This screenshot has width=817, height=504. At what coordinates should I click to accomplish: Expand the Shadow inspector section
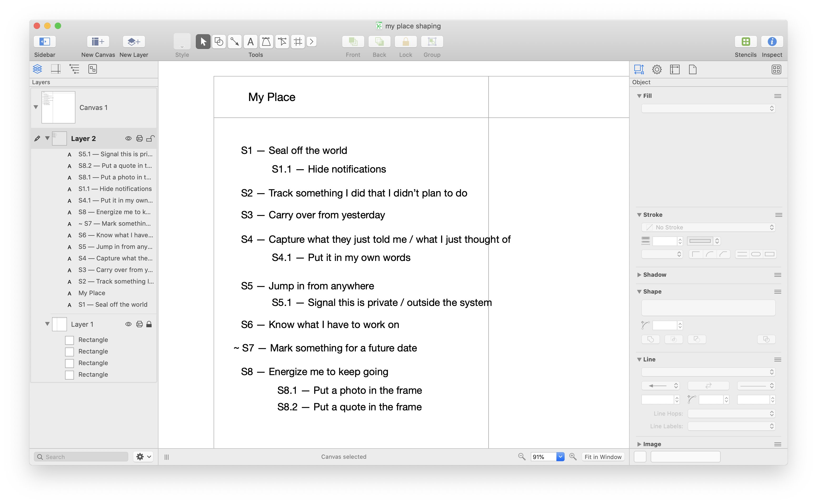tap(639, 275)
